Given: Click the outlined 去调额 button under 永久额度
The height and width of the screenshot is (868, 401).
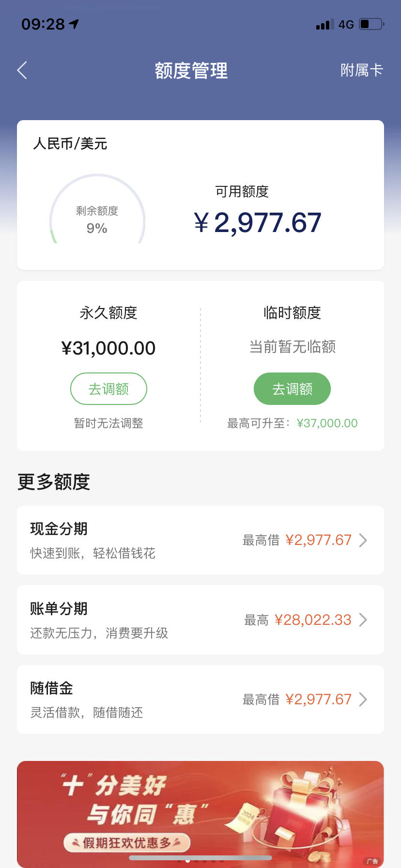Looking at the screenshot, I should click(x=108, y=388).
